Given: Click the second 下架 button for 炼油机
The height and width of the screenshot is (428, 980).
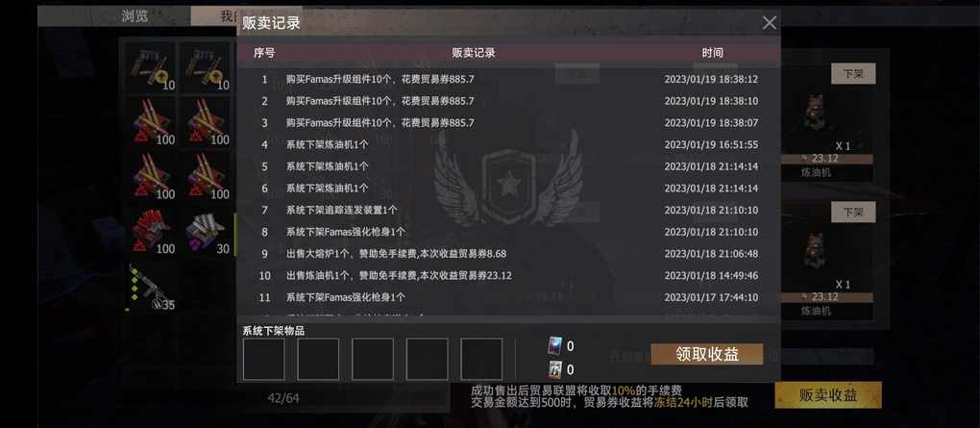Looking at the screenshot, I should tap(853, 213).
